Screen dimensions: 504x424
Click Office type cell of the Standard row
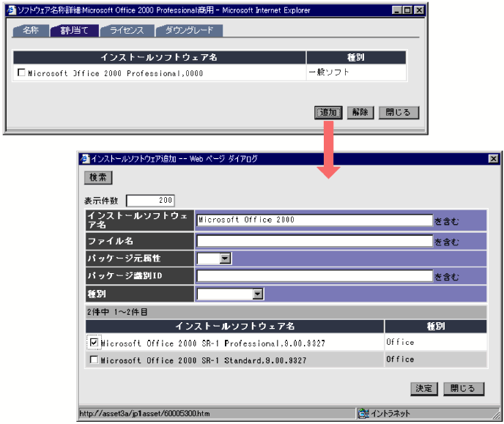click(436, 360)
